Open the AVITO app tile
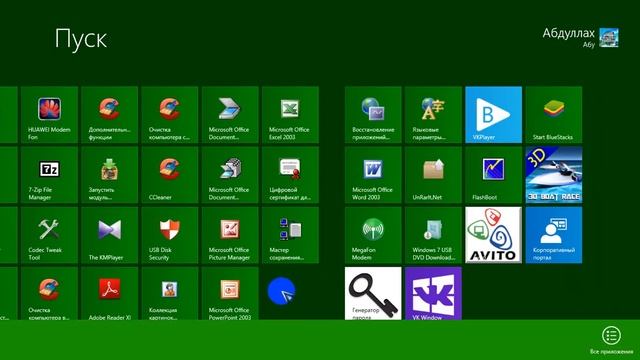 pyautogui.click(x=493, y=235)
